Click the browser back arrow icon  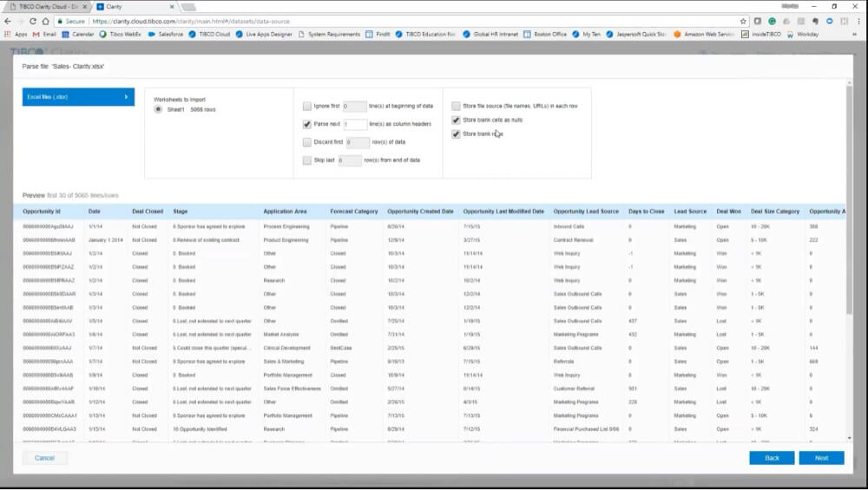(x=7, y=21)
